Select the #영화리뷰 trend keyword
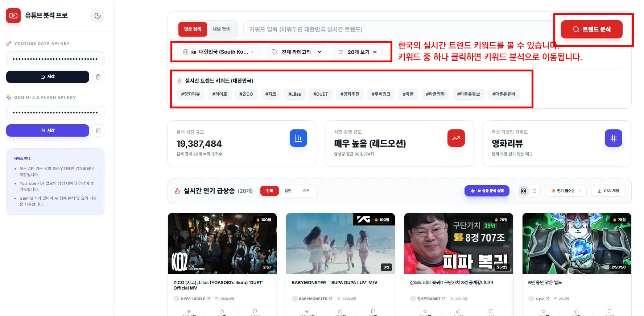Screen dimensions: 644x316 [x=190, y=94]
